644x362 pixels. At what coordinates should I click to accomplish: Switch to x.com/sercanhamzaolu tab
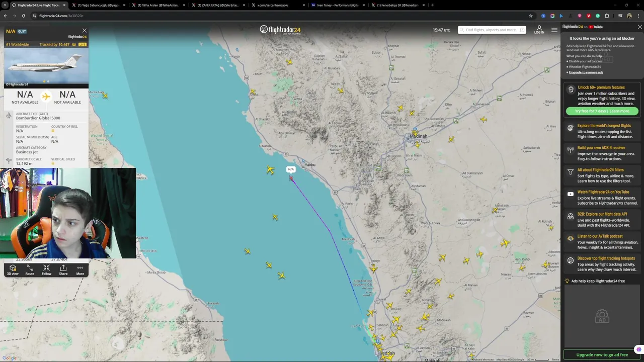pos(278,5)
